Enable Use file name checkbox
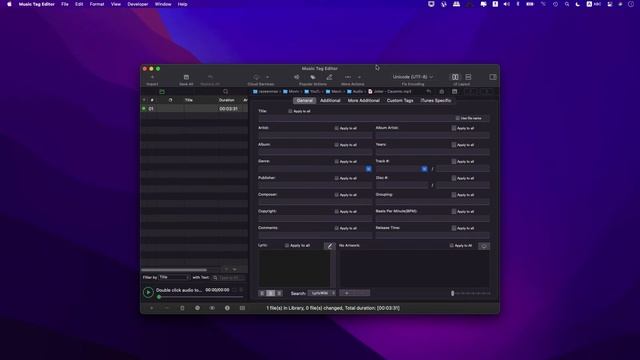Image resolution: width=640 pixels, height=360 pixels. (458, 118)
